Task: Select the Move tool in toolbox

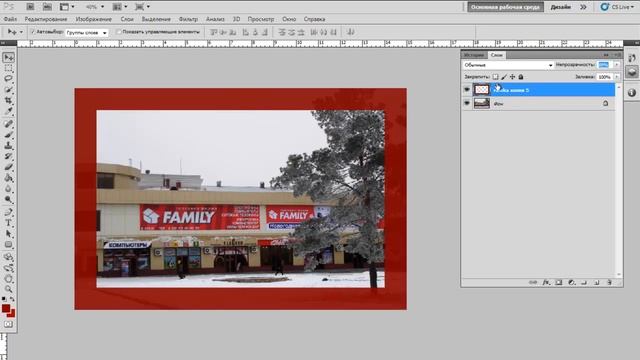Action: 9,58
